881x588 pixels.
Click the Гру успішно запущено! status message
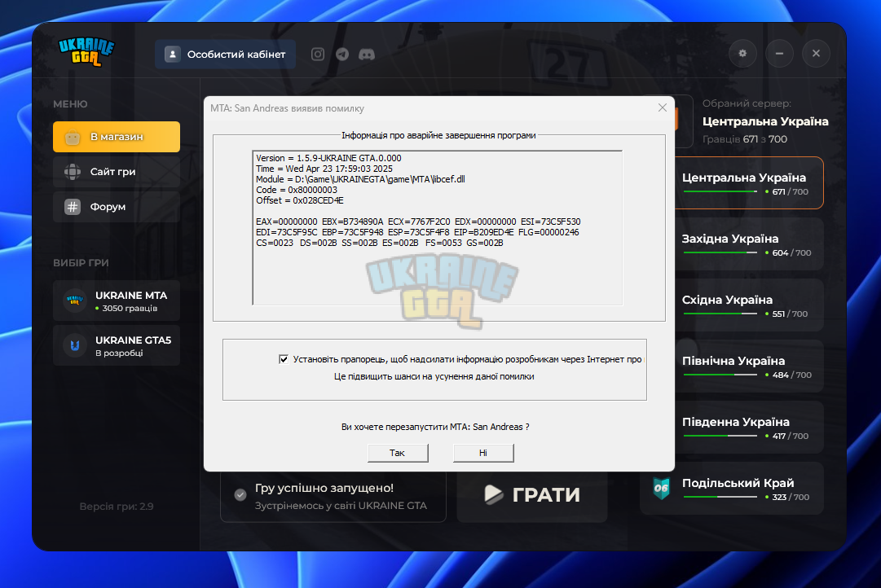(324, 488)
